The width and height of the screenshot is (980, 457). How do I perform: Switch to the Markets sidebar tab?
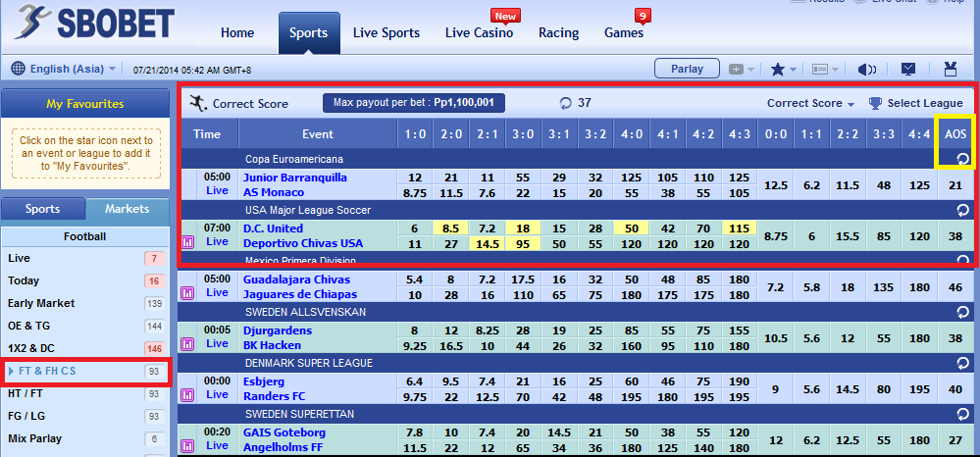click(x=127, y=209)
